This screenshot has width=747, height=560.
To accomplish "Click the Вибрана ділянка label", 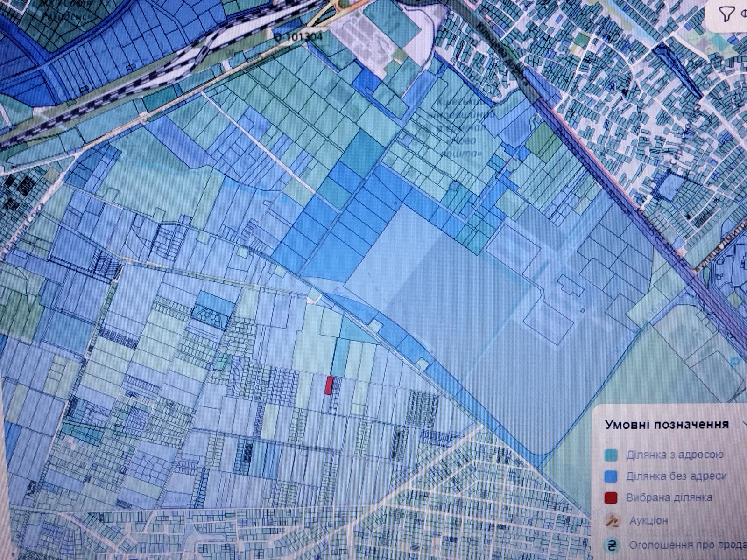I will 669,497.
